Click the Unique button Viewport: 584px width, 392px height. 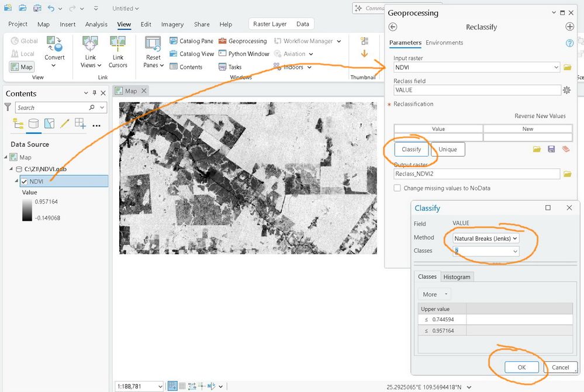click(448, 150)
